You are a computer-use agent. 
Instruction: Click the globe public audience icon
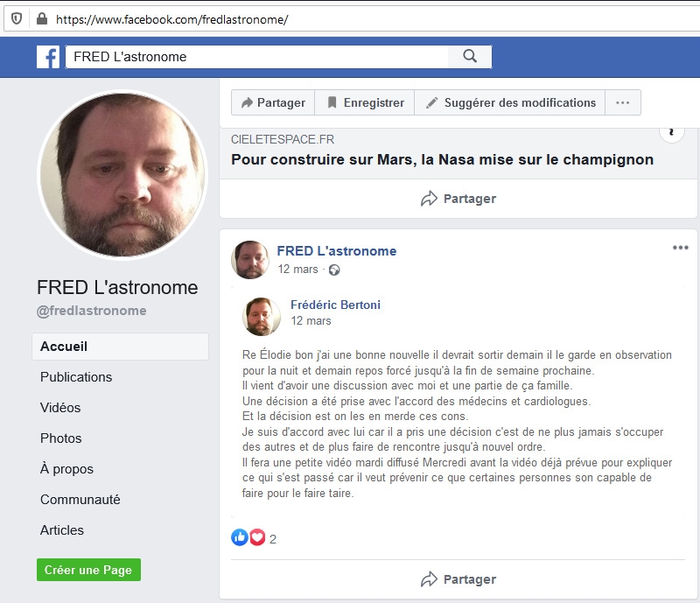pos(333,270)
